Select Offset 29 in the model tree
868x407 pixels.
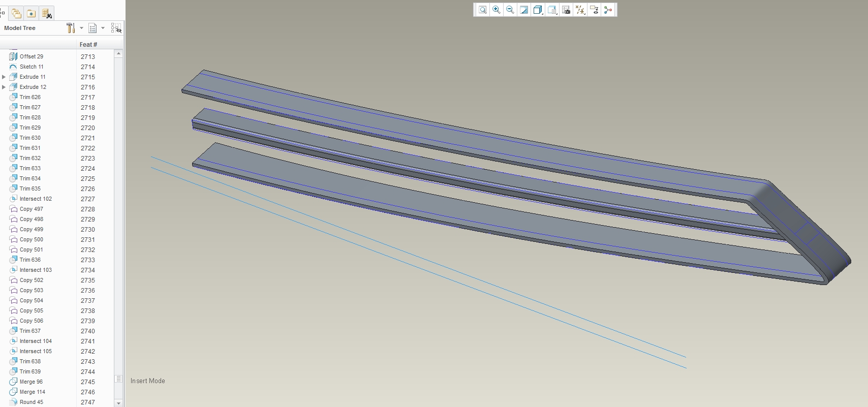(32, 56)
